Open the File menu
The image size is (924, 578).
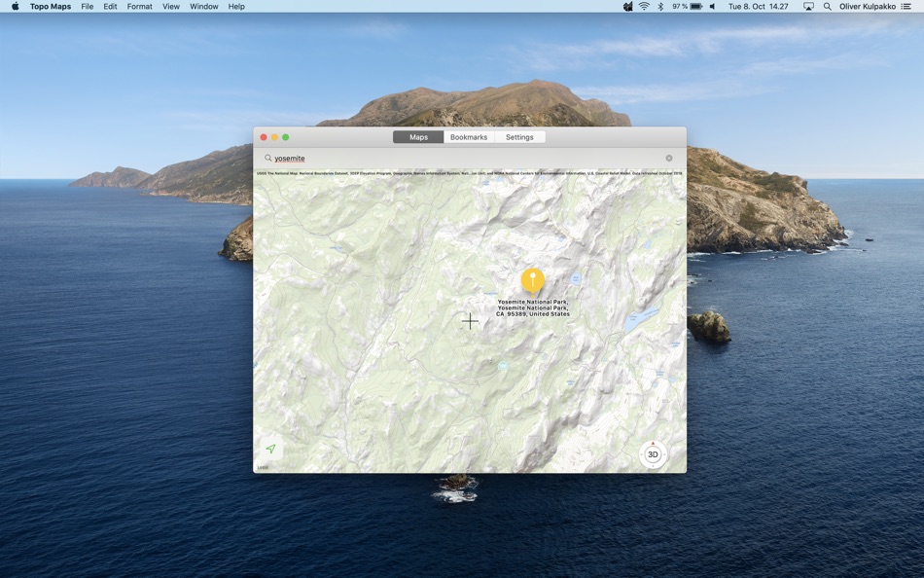pyautogui.click(x=88, y=7)
